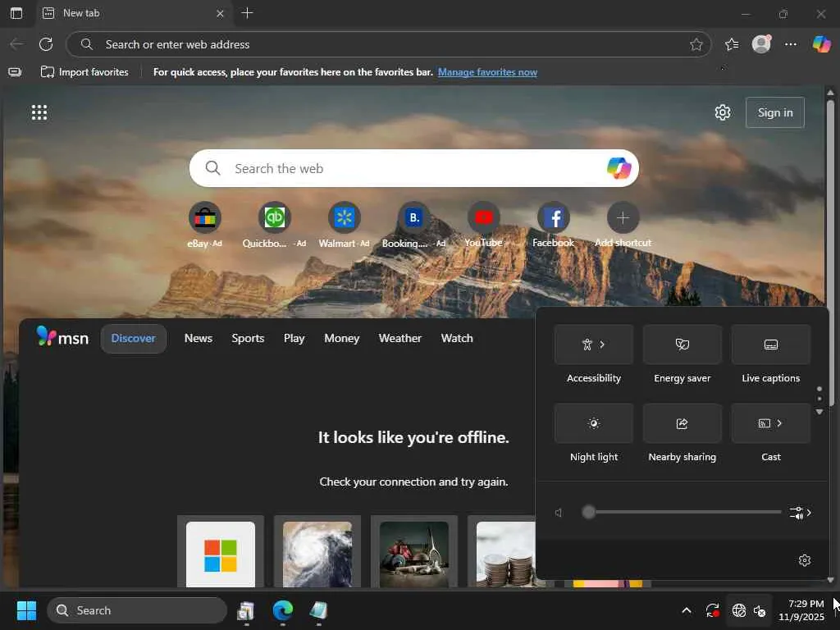Switch to the Discover tab
Image resolution: width=840 pixels, height=630 pixels.
tap(134, 338)
